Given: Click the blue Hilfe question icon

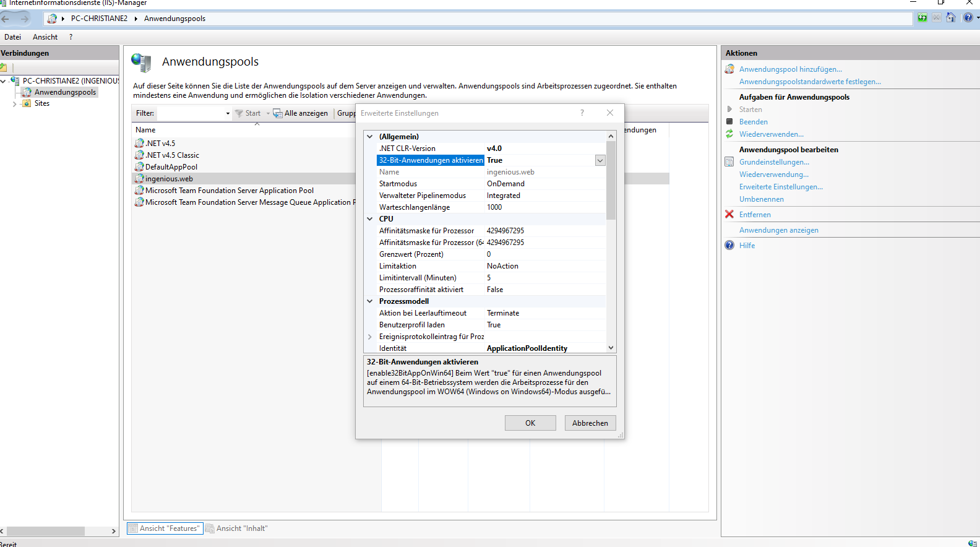Looking at the screenshot, I should coord(729,245).
